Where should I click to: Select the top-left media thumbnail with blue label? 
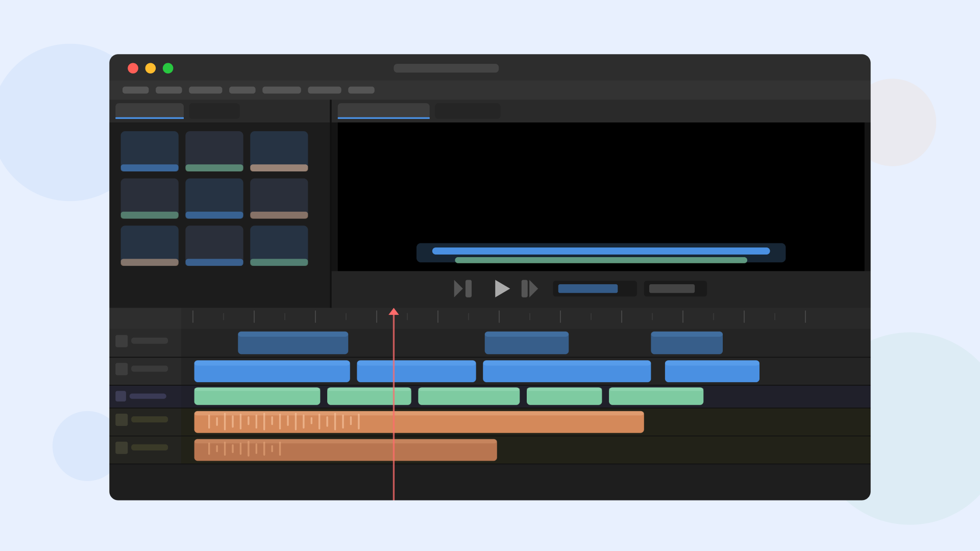[150, 151]
